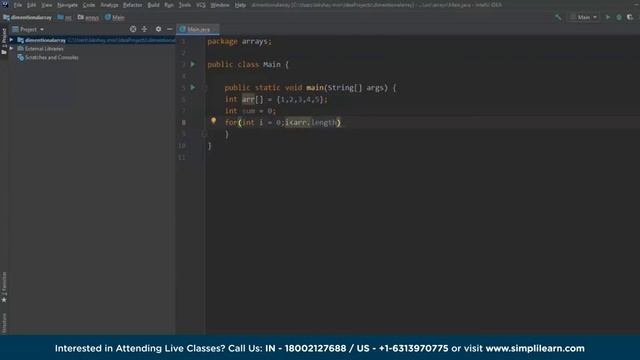Click in code at 'package arrays;'
This screenshot has width=640, height=360.
pos(239,41)
